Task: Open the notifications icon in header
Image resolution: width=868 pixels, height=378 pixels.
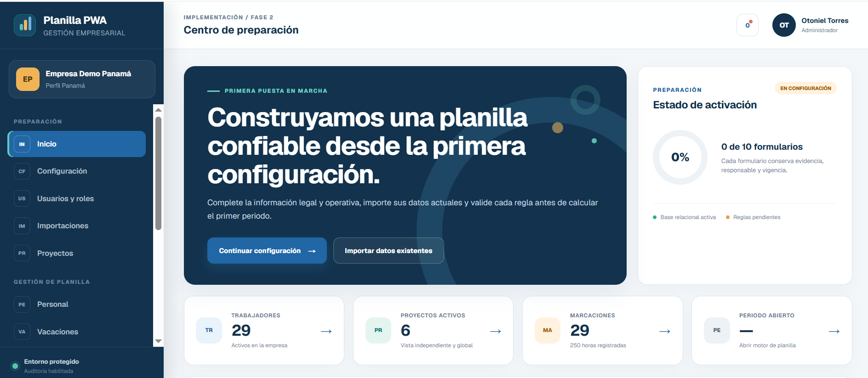Action: coord(748,25)
